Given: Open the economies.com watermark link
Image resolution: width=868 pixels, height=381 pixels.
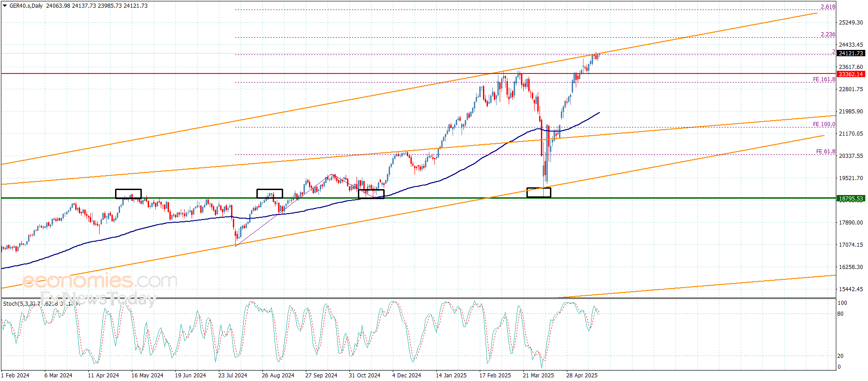Looking at the screenshot, I should (100, 281).
